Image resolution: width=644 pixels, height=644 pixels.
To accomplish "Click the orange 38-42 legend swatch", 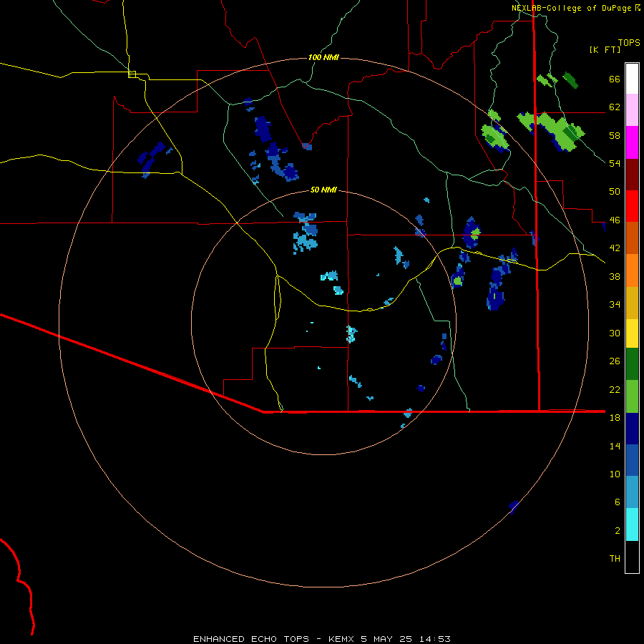I will pyautogui.click(x=632, y=270).
